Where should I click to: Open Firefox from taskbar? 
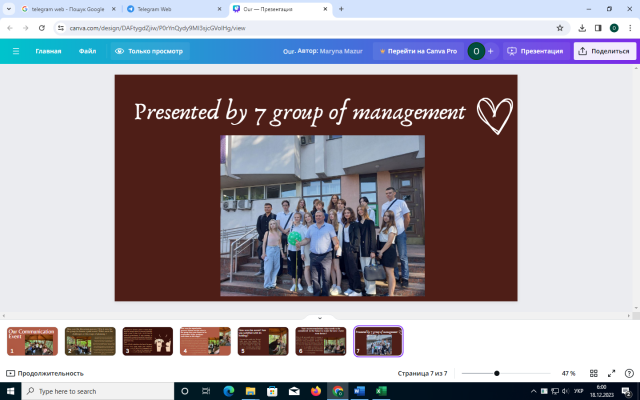(316, 391)
